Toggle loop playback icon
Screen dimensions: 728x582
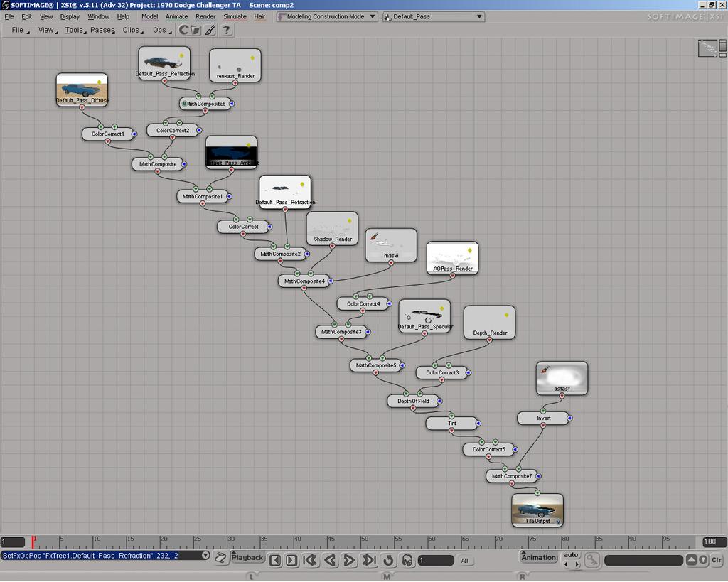(x=388, y=560)
